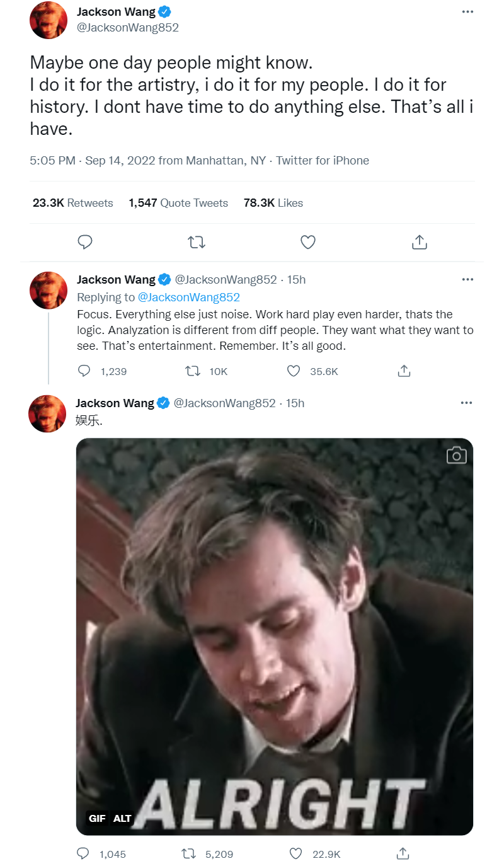The height and width of the screenshot is (866, 504).
Task: Share the main tweet
Action: click(x=420, y=242)
